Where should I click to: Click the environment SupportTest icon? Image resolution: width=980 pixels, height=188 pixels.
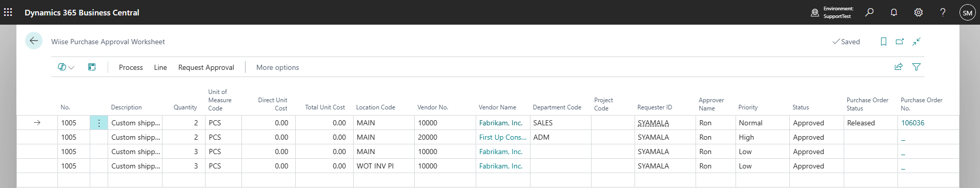tap(814, 12)
